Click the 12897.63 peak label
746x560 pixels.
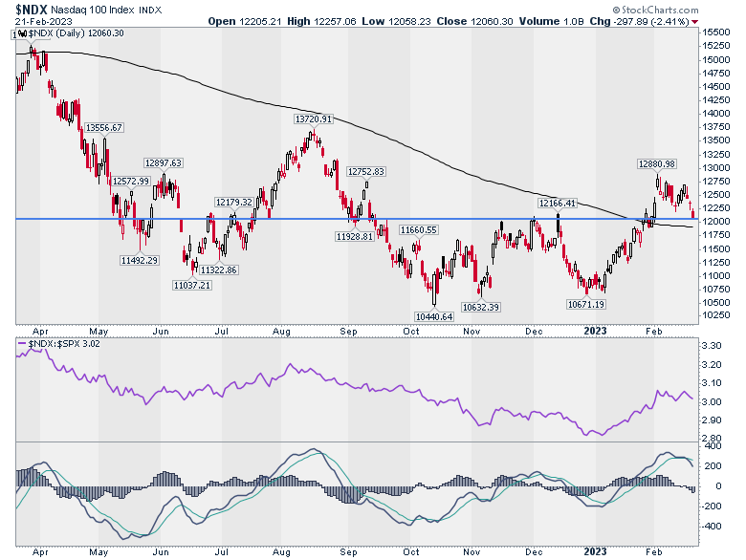point(164,162)
